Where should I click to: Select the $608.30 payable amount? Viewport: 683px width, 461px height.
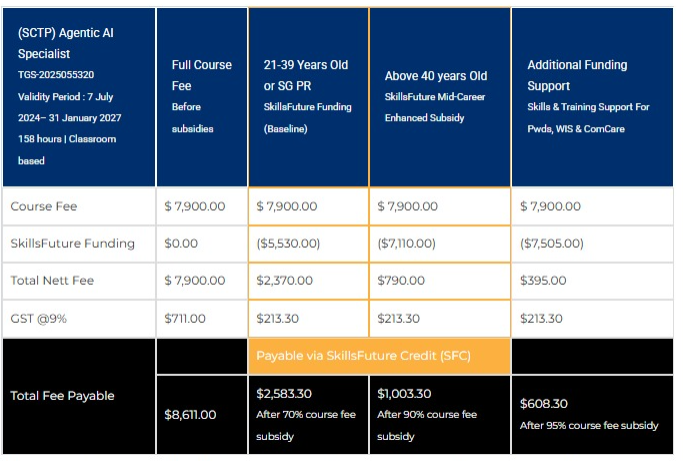pyautogui.click(x=546, y=404)
